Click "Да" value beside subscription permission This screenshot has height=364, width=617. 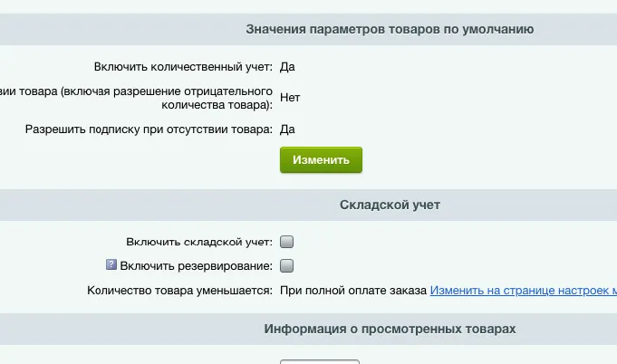pyautogui.click(x=287, y=129)
